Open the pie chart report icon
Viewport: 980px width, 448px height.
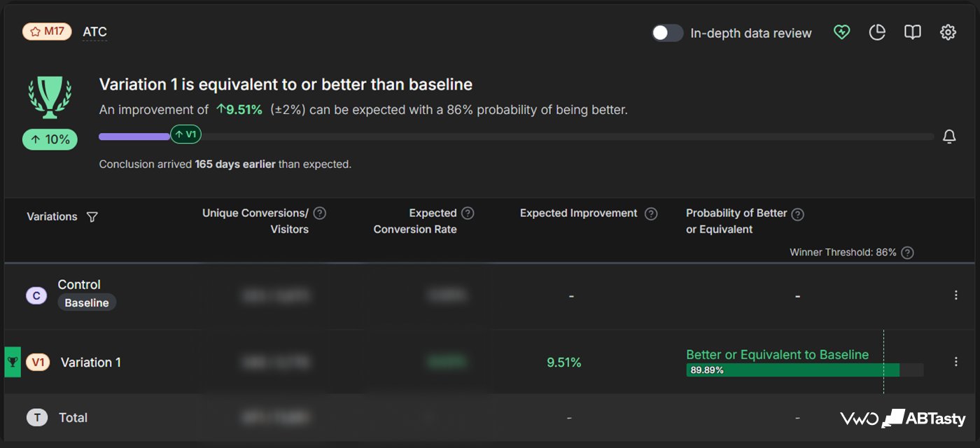coord(877,32)
